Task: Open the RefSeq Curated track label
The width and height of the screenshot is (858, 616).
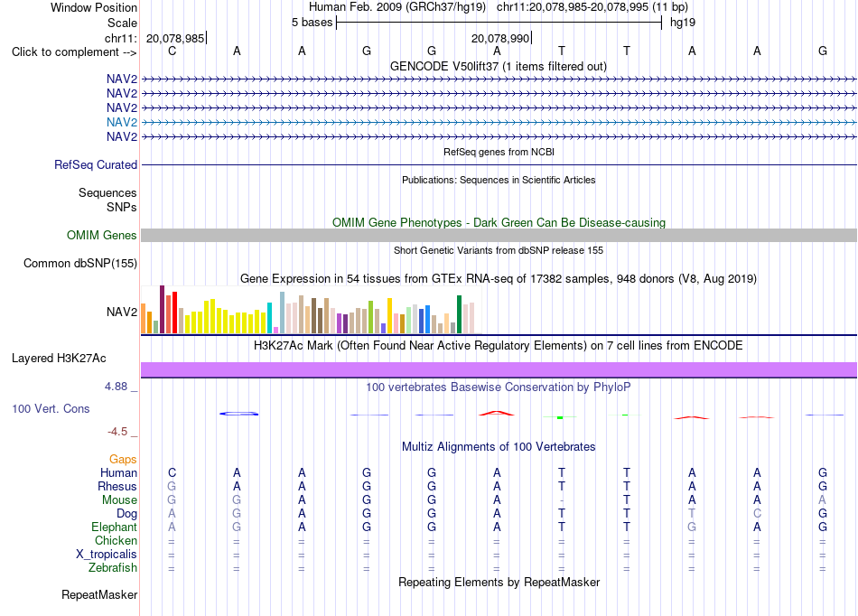Action: click(96, 164)
